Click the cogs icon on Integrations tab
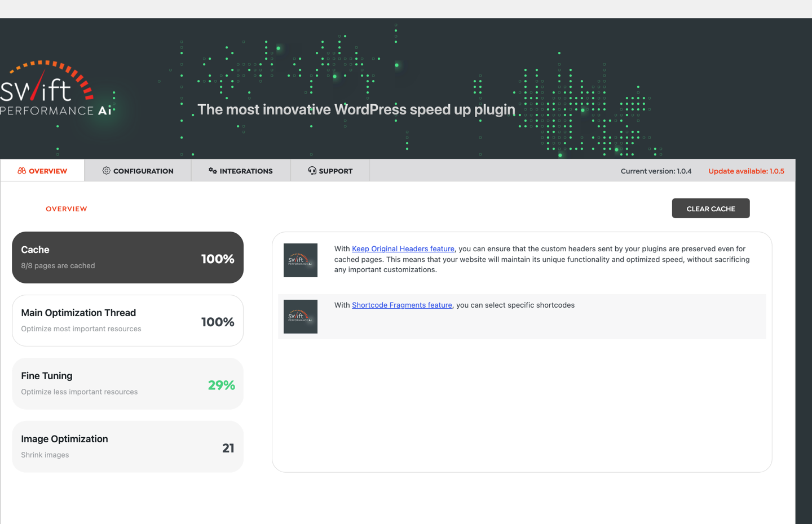Image resolution: width=812 pixels, height=524 pixels. coord(213,171)
